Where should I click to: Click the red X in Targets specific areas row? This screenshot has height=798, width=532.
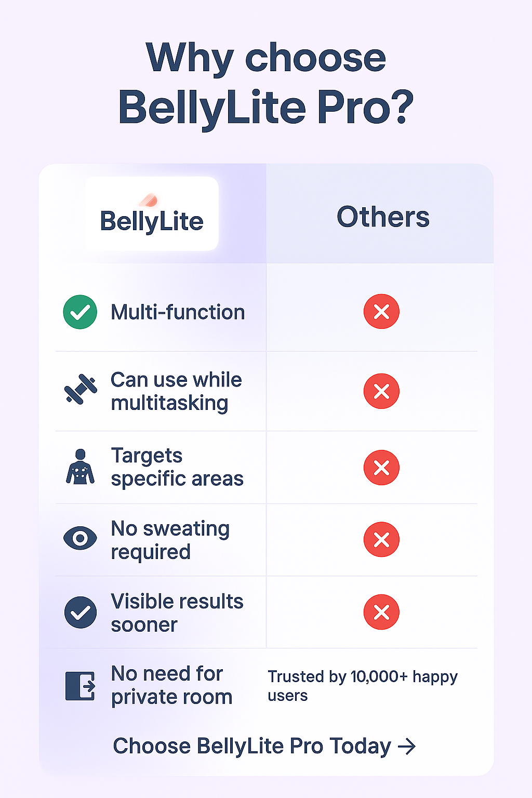coord(381,468)
